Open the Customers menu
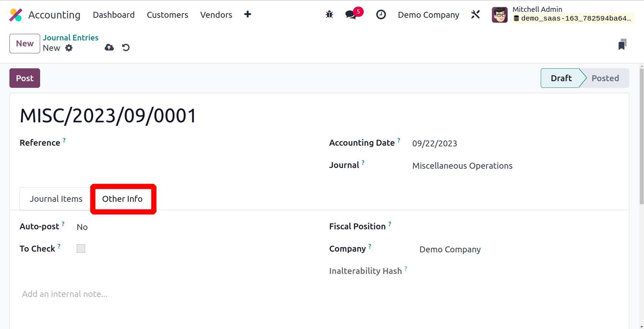Image resolution: width=644 pixels, height=329 pixels. point(167,15)
